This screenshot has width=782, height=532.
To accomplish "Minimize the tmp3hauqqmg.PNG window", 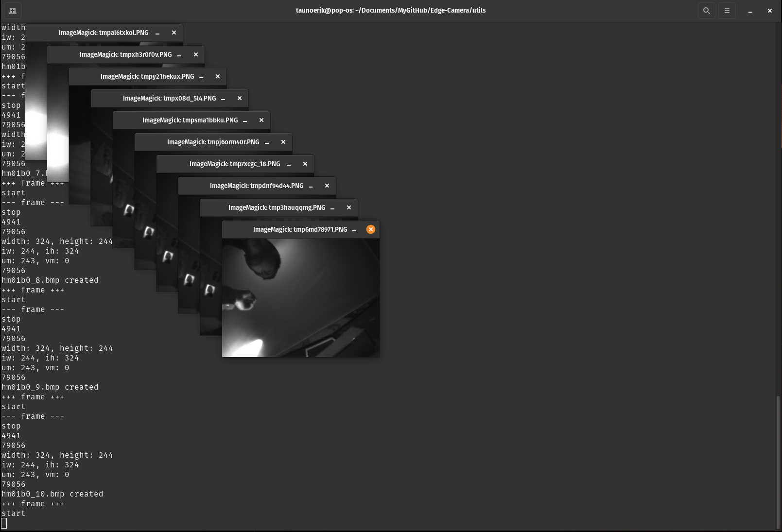I will point(332,208).
